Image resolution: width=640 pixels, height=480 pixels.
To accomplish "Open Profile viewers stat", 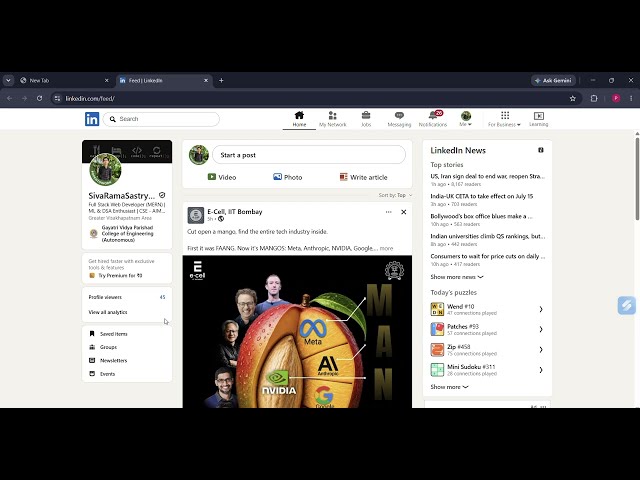I will [127, 297].
